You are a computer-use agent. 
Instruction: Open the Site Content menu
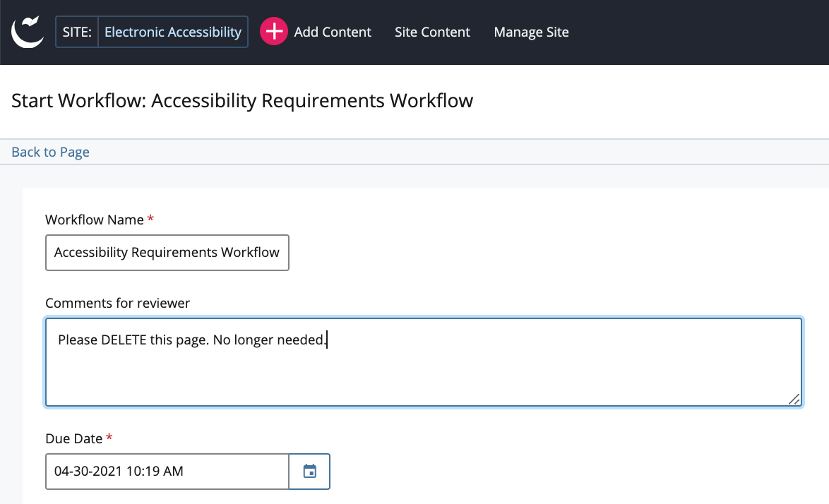432,32
